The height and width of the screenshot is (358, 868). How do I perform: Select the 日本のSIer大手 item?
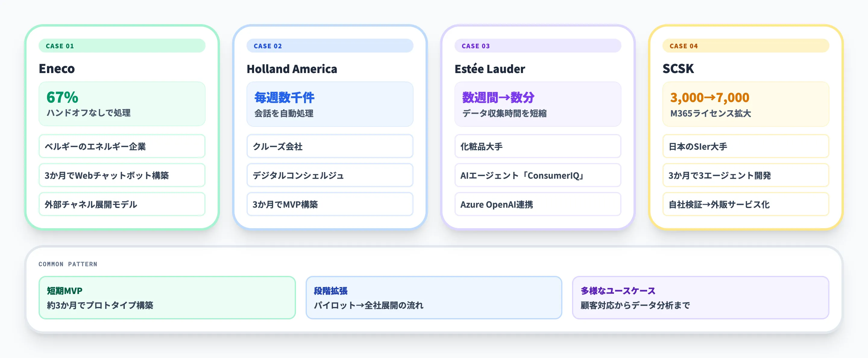tap(745, 146)
